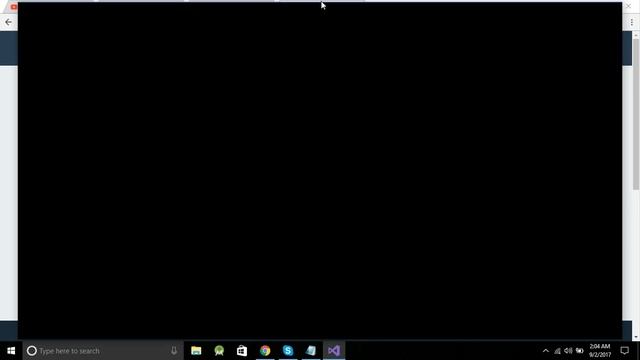Open the clock showing 2:04 AM

click(600, 351)
